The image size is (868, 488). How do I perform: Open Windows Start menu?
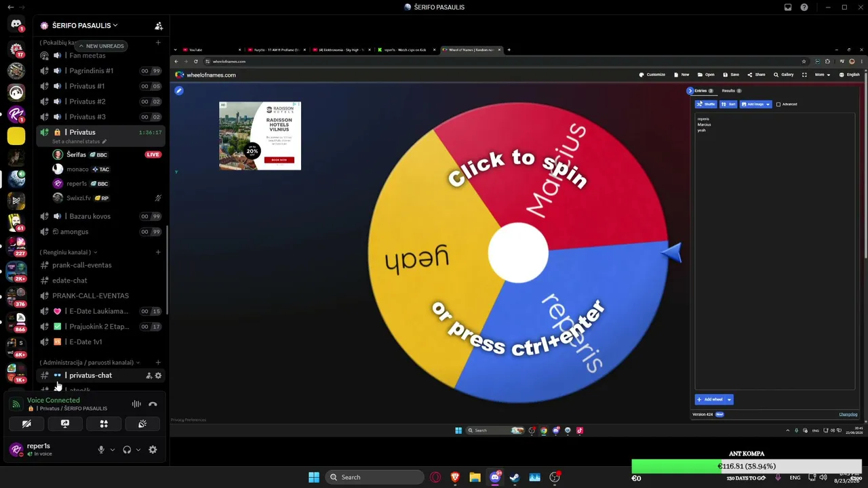click(x=314, y=477)
